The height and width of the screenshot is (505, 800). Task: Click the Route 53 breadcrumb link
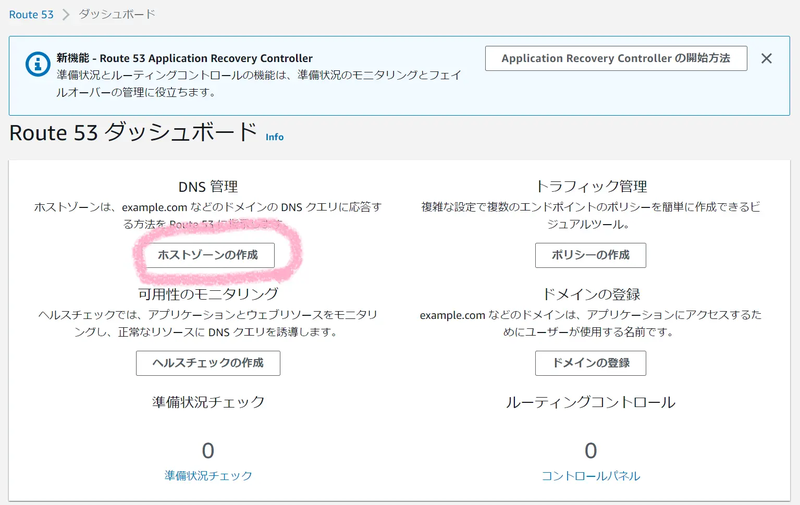(31, 15)
